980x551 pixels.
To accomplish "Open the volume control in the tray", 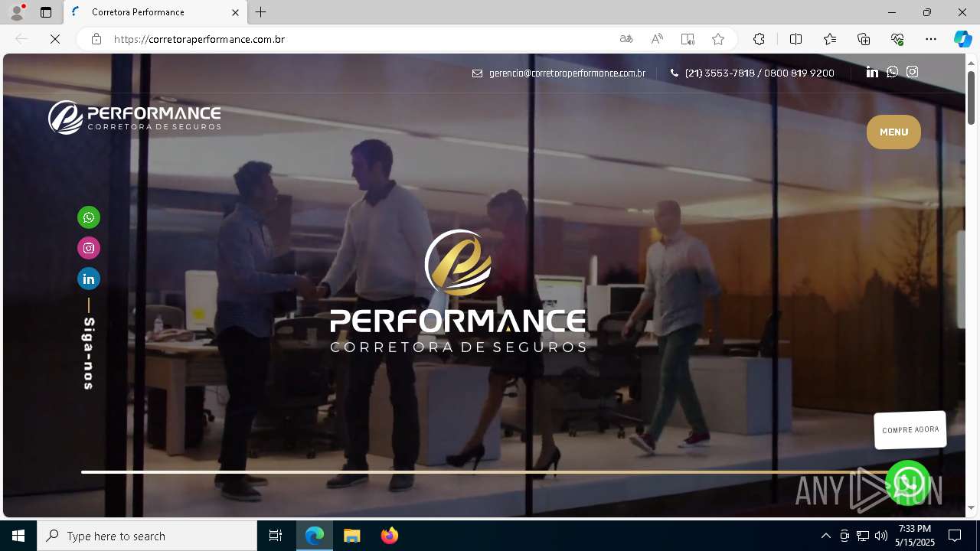I will pyautogui.click(x=881, y=536).
